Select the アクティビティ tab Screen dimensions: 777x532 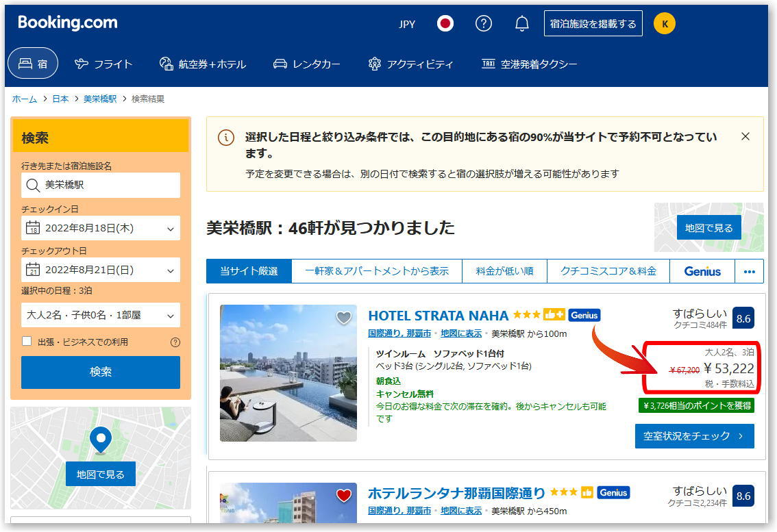411,64
